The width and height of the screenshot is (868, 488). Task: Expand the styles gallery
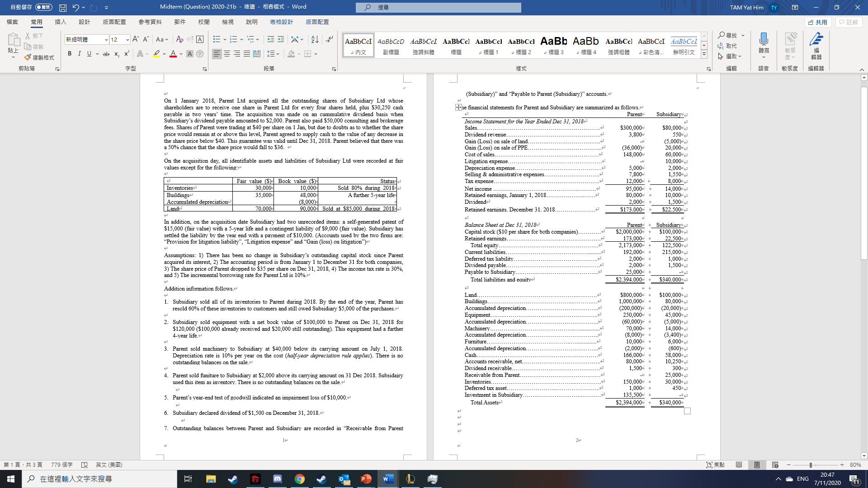(x=703, y=53)
